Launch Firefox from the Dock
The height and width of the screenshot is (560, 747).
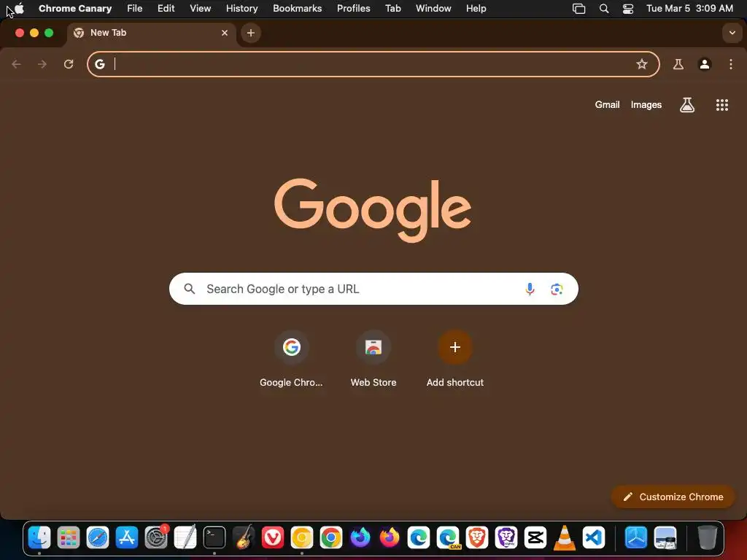[390, 537]
